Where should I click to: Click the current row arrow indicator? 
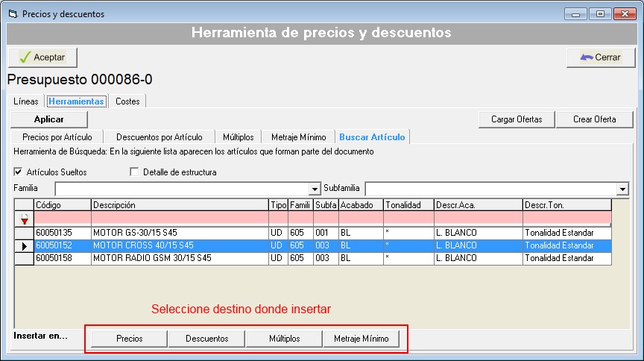(25, 245)
